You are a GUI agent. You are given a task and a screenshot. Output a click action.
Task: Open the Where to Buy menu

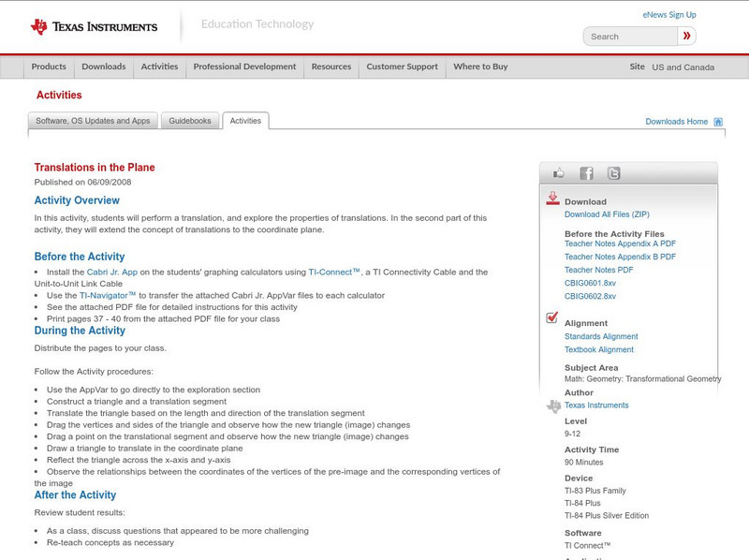(x=480, y=66)
